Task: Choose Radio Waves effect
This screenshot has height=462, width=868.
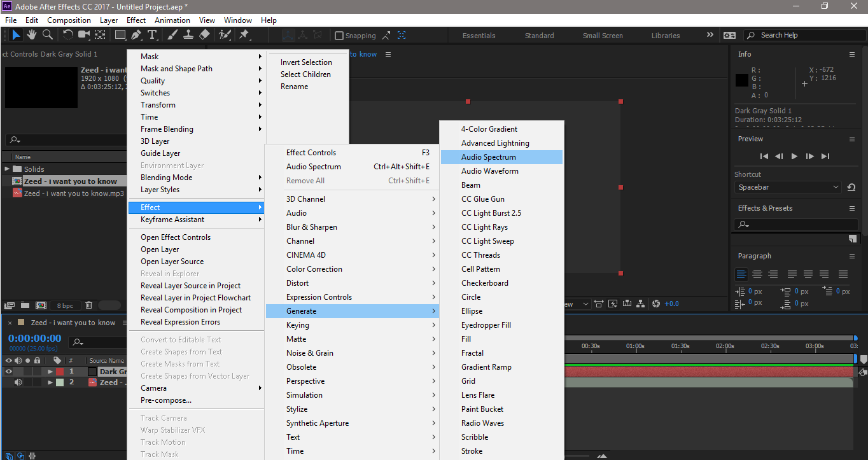Action: coord(501,423)
